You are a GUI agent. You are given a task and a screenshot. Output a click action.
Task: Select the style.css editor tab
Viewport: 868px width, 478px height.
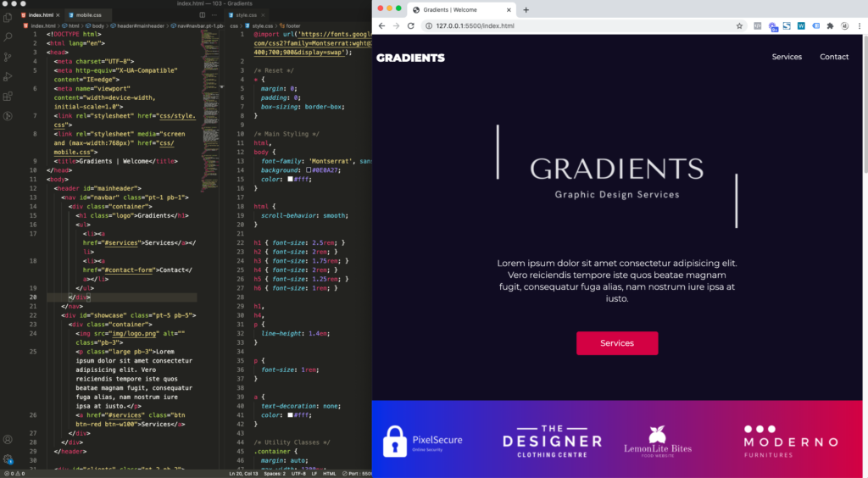pyautogui.click(x=247, y=15)
